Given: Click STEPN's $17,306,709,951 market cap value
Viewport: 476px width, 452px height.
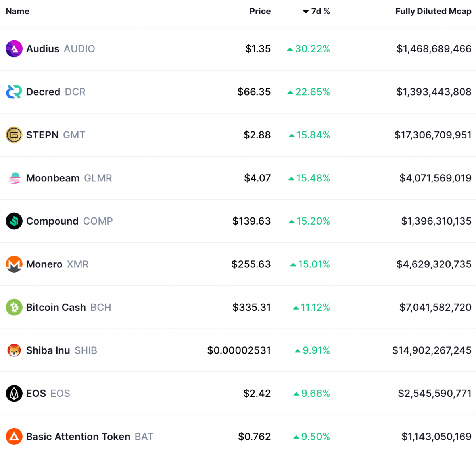Looking at the screenshot, I should tap(433, 135).
